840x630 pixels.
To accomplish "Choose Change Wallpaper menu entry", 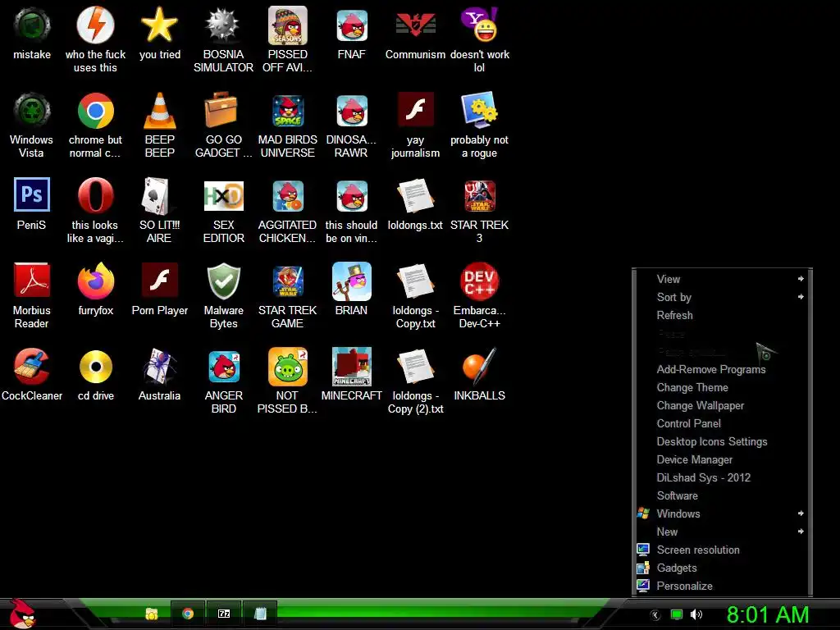I will click(x=722, y=405).
